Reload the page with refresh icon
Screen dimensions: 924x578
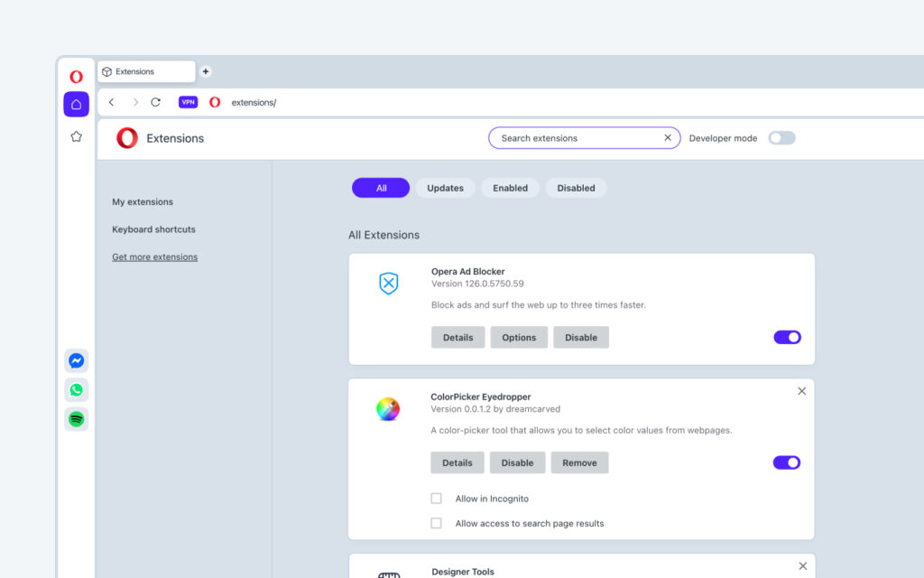pos(155,102)
